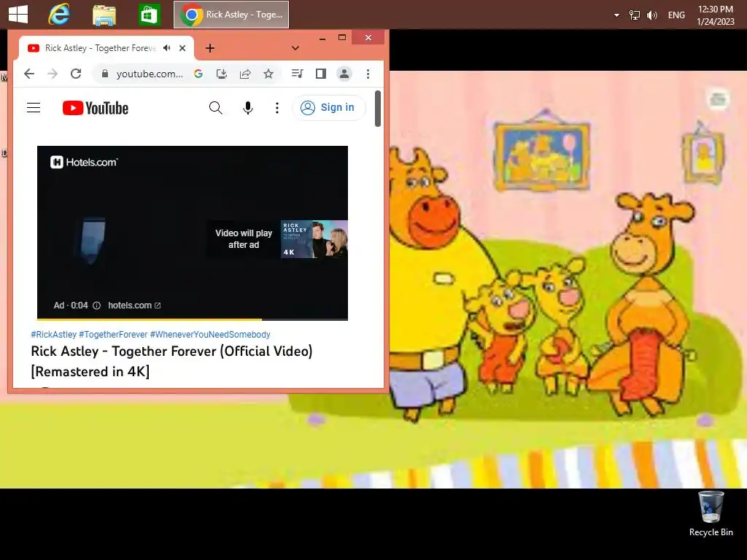Click the ad progress bar

193,319
